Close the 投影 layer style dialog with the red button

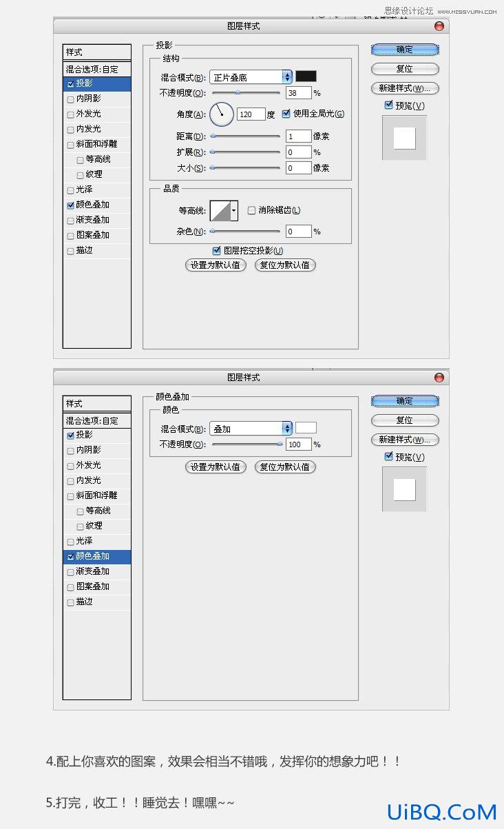[x=439, y=26]
